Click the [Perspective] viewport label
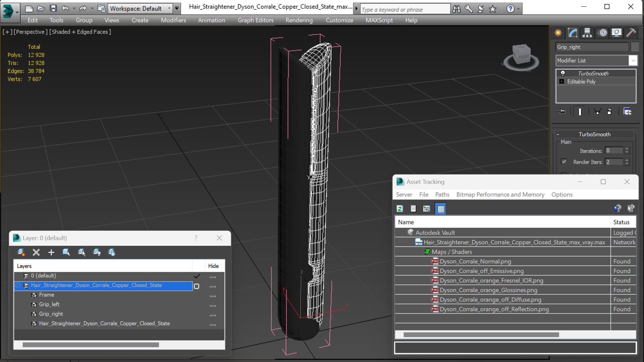The image size is (644, 362). pyautogui.click(x=31, y=32)
